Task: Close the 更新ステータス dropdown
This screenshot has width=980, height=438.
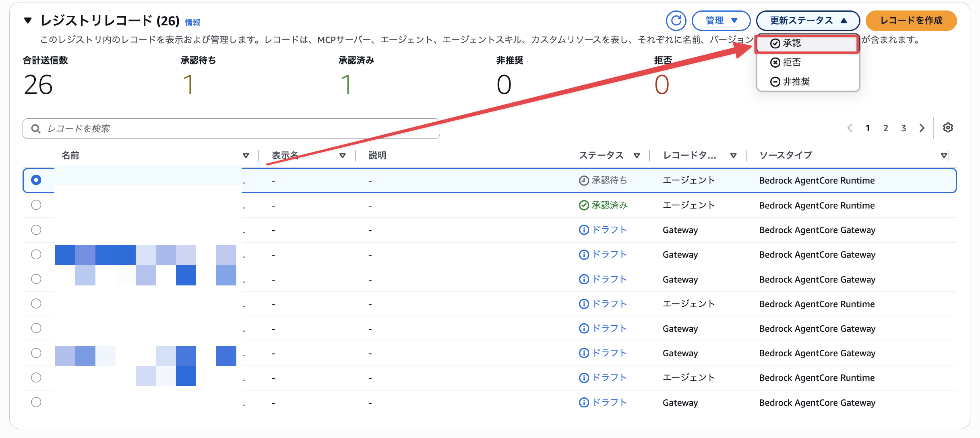Action: coord(808,21)
